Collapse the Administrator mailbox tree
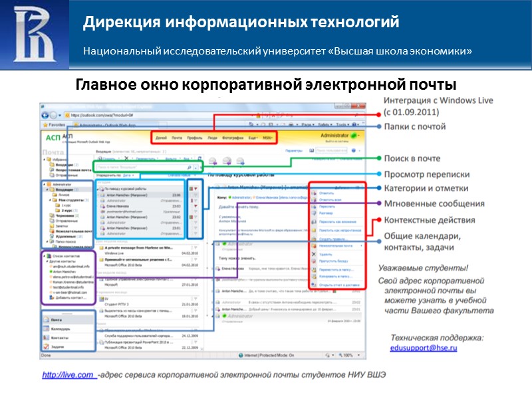Screen dimensions: 532x399 pyautogui.click(x=44, y=185)
